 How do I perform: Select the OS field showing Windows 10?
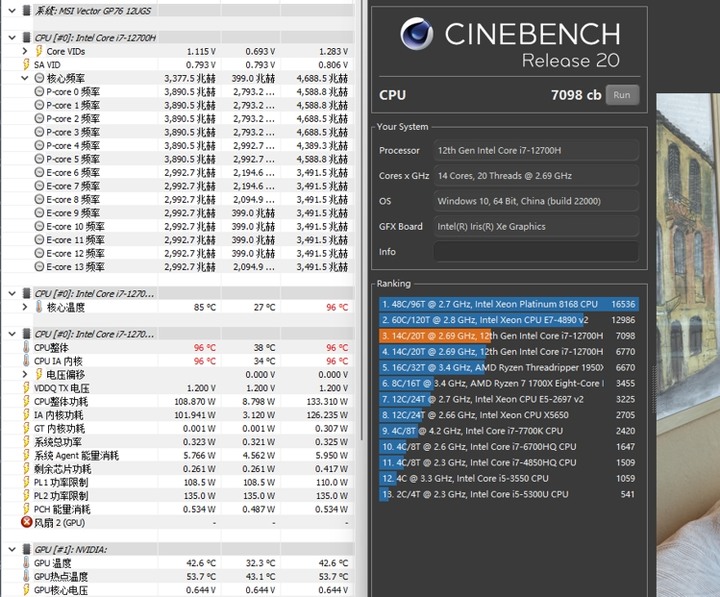[535, 201]
